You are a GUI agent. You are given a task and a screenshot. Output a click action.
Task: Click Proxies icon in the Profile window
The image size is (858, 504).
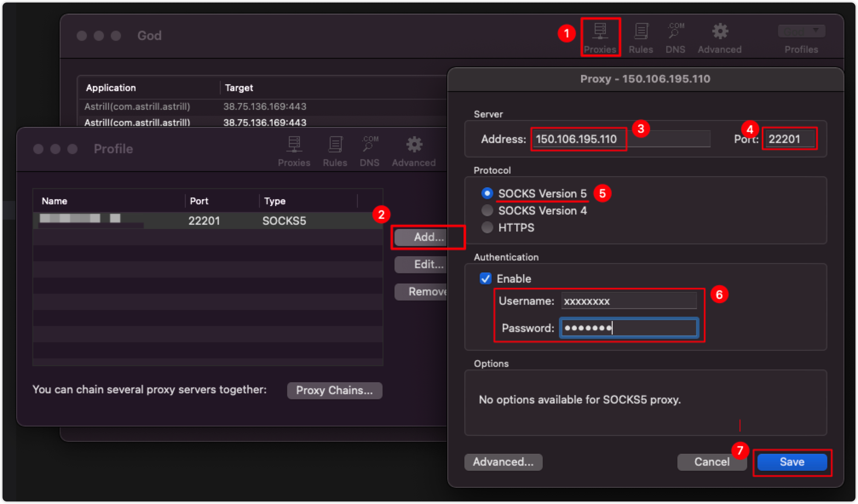[294, 151]
